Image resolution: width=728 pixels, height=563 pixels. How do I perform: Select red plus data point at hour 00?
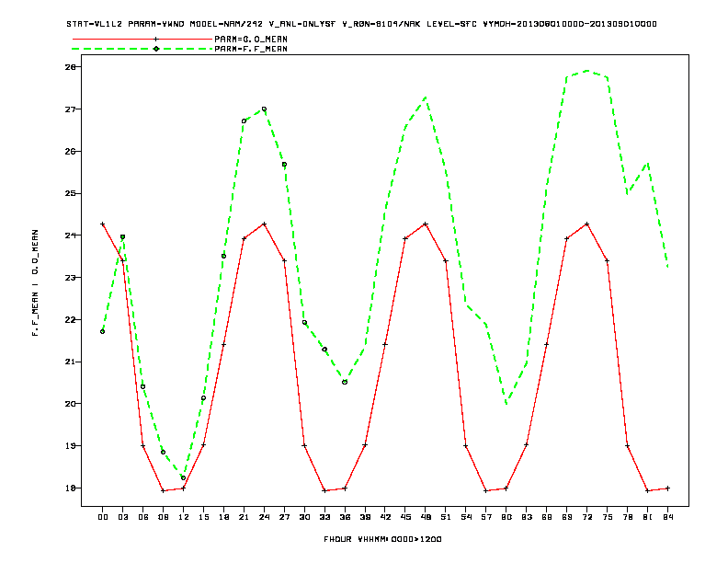[x=103, y=224]
